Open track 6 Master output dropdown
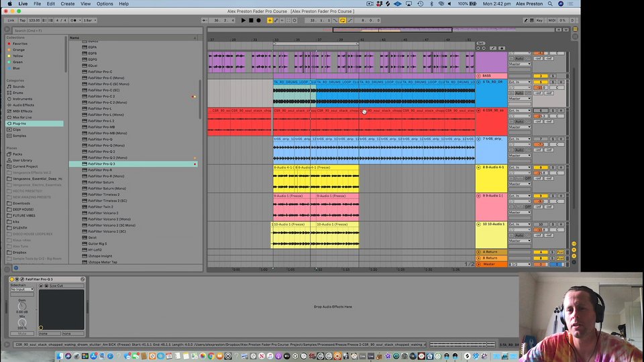Image resolution: width=644 pixels, height=362 pixels. point(520,127)
